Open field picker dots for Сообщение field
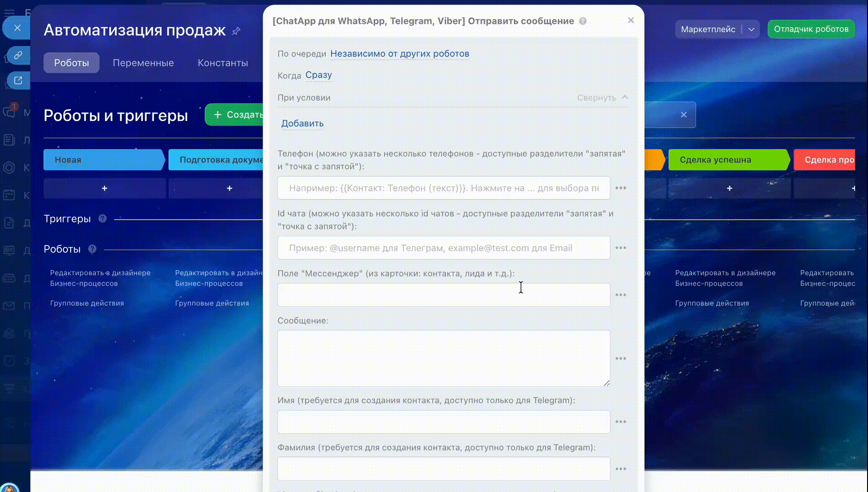This screenshot has width=868, height=492. point(620,359)
